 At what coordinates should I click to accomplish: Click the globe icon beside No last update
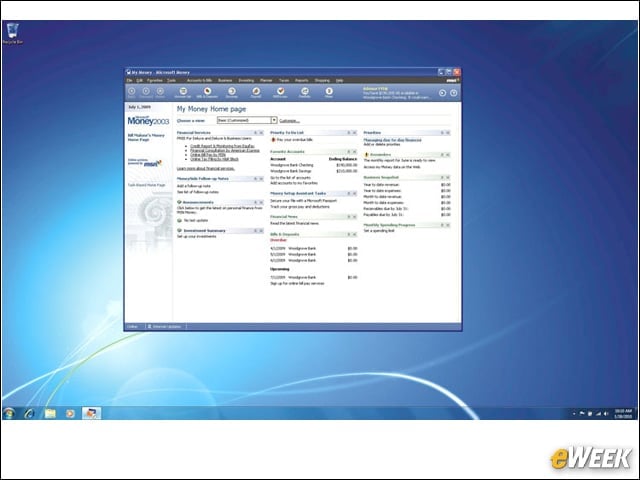click(x=179, y=220)
